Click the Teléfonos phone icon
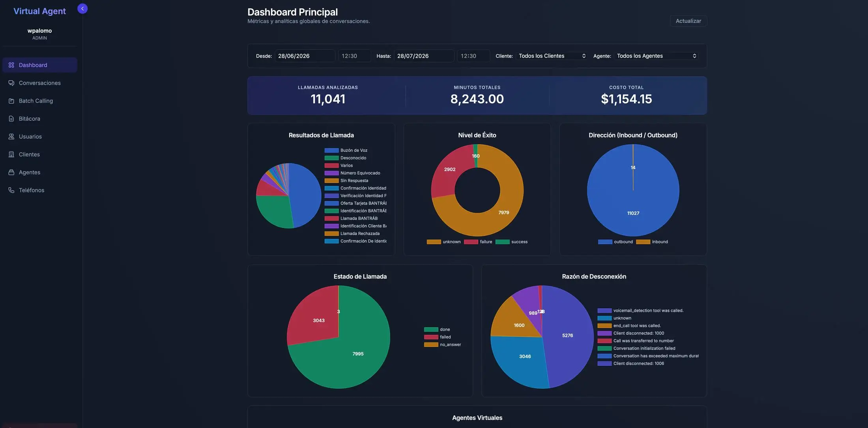 (x=11, y=190)
